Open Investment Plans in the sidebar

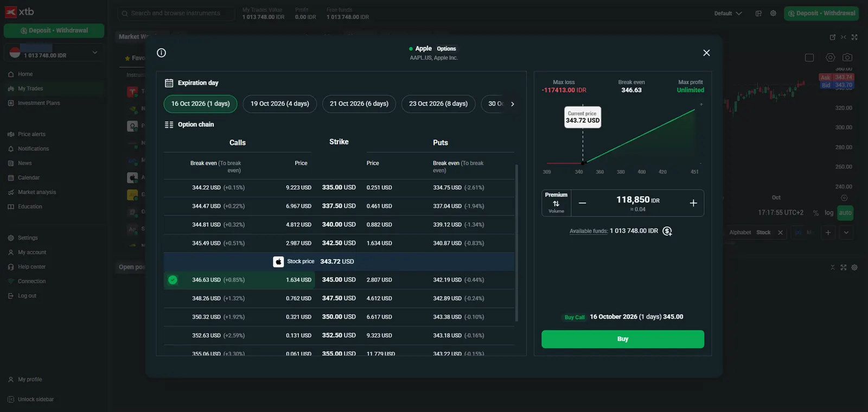(x=39, y=103)
